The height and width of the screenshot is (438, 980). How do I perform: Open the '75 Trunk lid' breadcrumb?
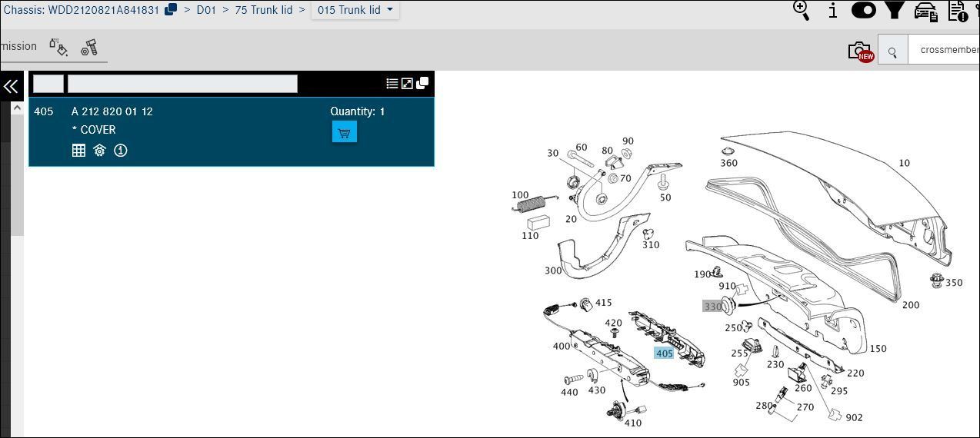coord(264,10)
